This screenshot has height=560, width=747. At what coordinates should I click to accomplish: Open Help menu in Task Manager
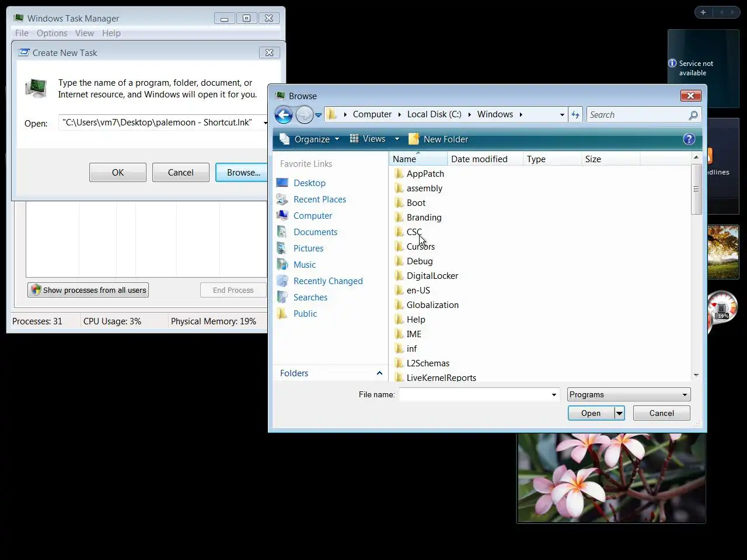[111, 33]
